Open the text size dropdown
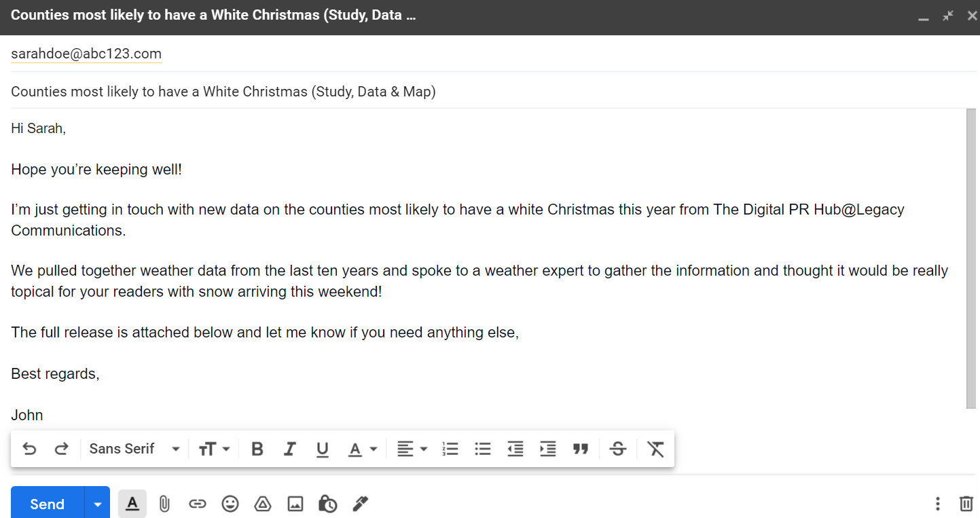This screenshot has width=980, height=518. [x=214, y=449]
